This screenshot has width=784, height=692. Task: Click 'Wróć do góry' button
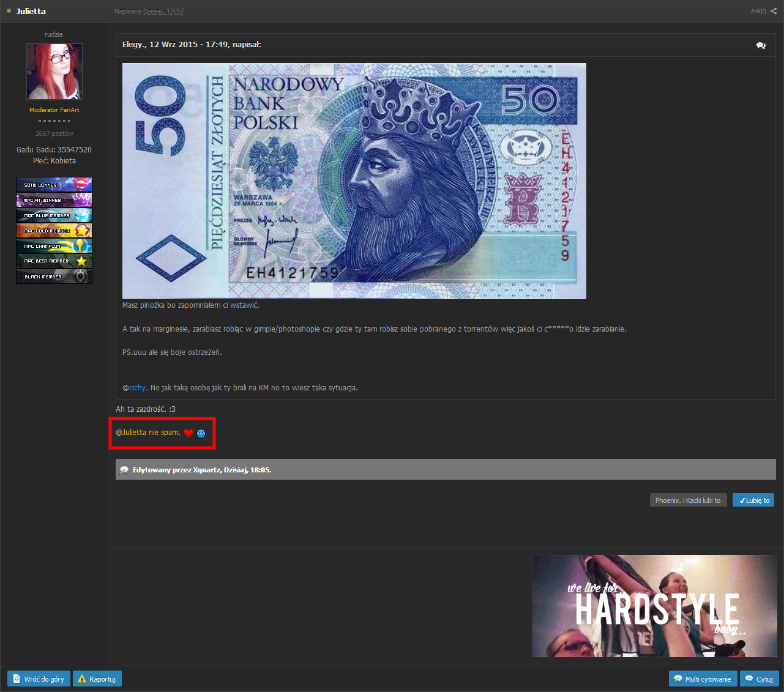pyautogui.click(x=39, y=679)
